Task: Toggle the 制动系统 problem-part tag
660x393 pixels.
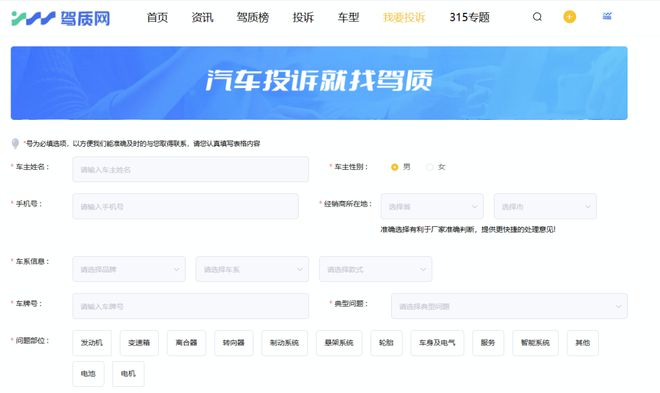Action: point(285,343)
